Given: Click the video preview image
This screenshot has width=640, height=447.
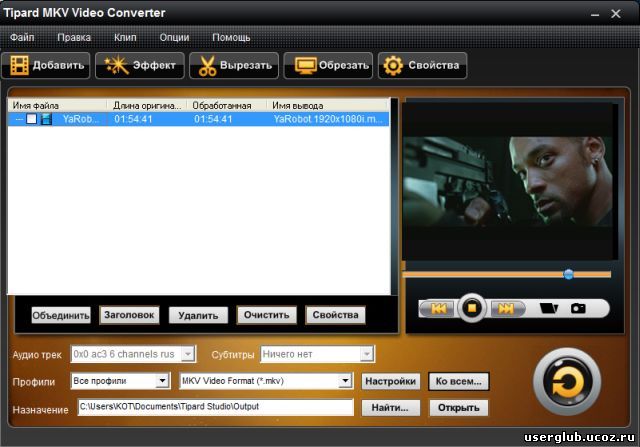Looking at the screenshot, I should [508, 181].
